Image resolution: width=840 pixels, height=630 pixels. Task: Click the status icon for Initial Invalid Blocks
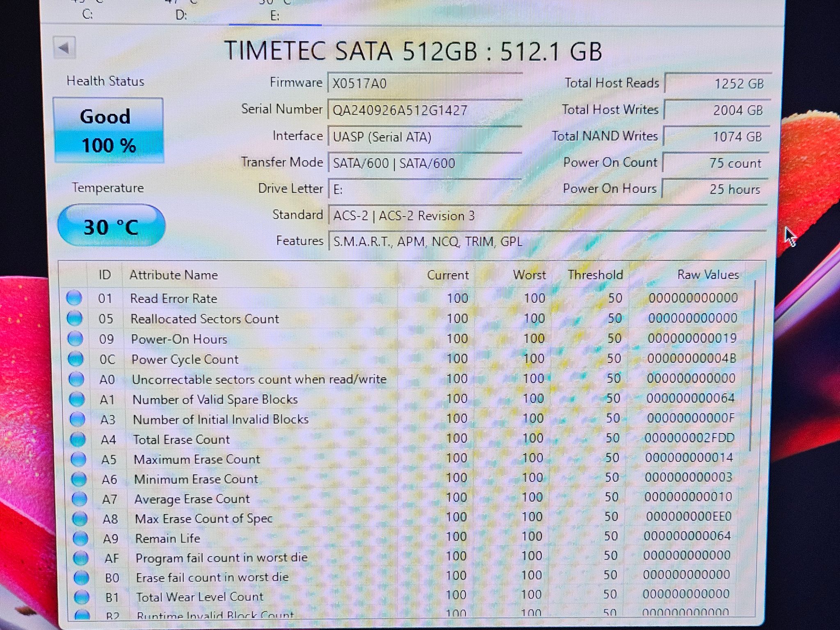point(77,419)
